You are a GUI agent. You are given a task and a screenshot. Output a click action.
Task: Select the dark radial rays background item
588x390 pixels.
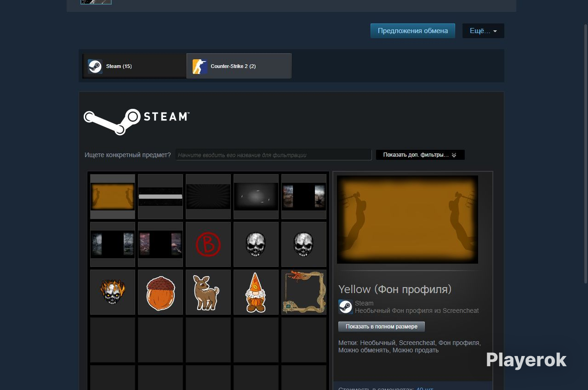(x=208, y=197)
